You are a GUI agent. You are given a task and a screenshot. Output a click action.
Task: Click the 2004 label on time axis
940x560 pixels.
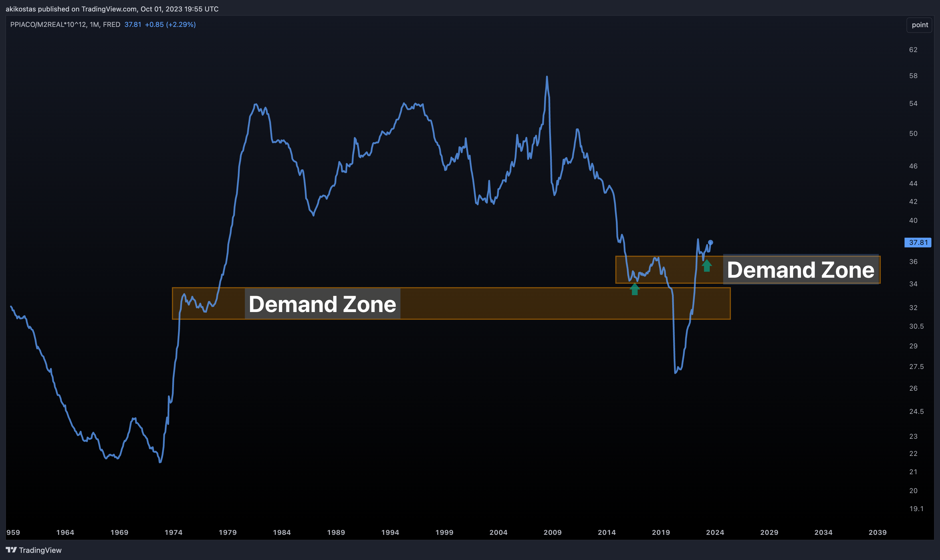pyautogui.click(x=499, y=533)
